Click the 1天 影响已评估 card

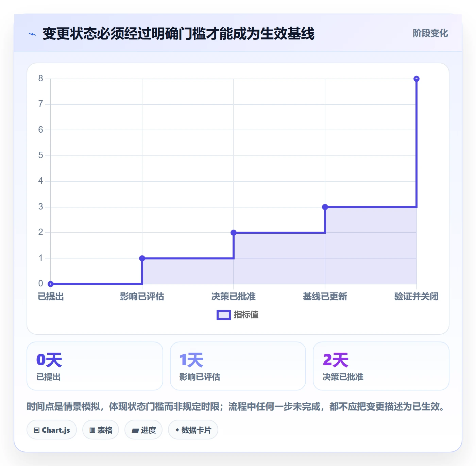(x=238, y=366)
